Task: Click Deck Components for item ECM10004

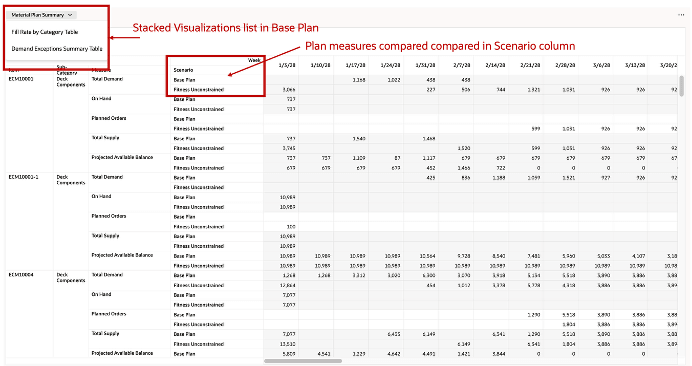Action: point(71,277)
